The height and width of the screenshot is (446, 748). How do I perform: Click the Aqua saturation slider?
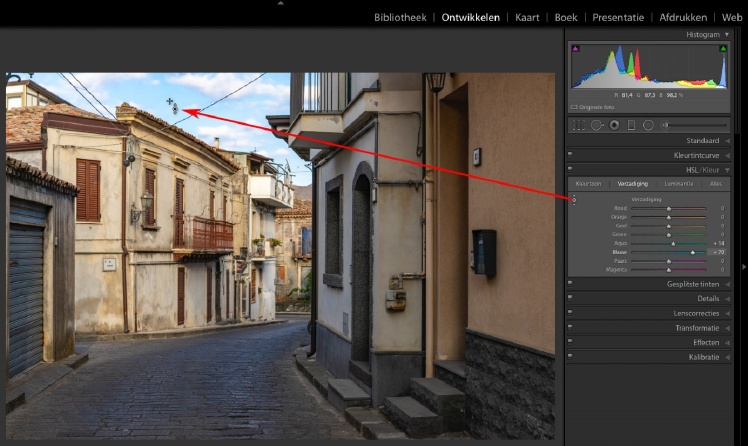pyautogui.click(x=668, y=243)
